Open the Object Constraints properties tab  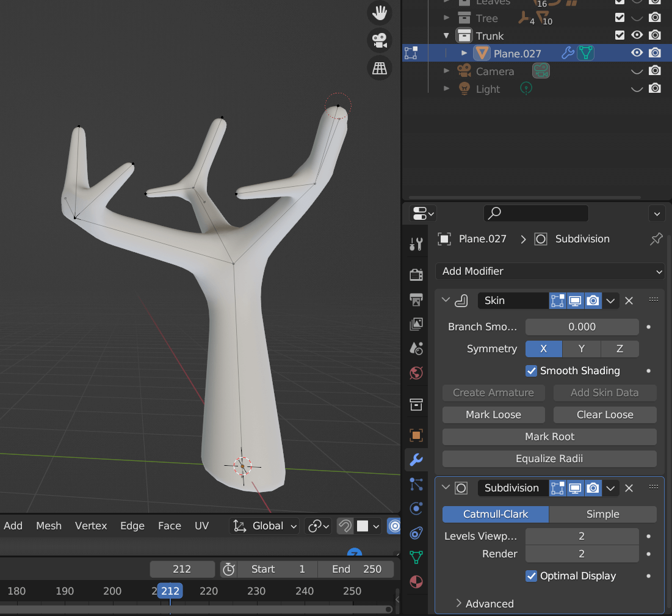coord(416,533)
